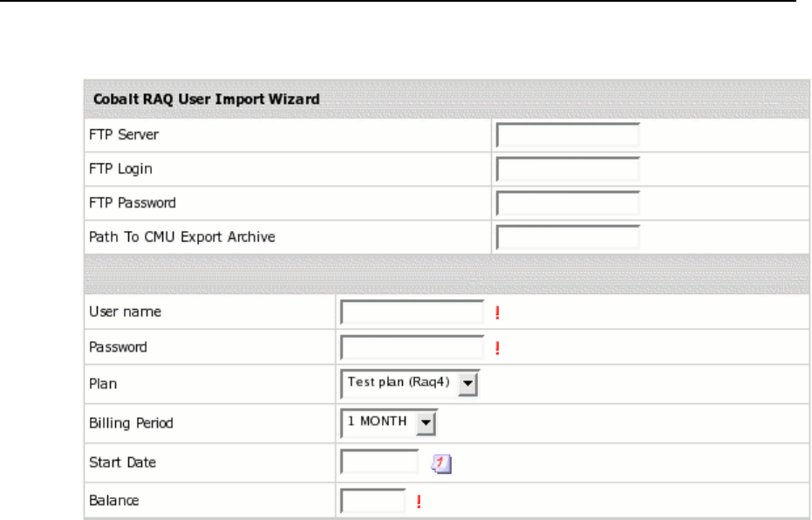Open the Start Date calendar picker icon
Image resolution: width=812 pixels, height=520 pixels.
click(x=442, y=463)
